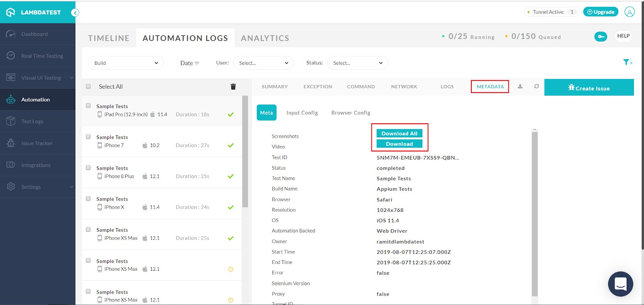Image resolution: width=644 pixels, height=305 pixels.
Task: Tick the iPhone 7 test checkbox
Action: pyautogui.click(x=89, y=137)
